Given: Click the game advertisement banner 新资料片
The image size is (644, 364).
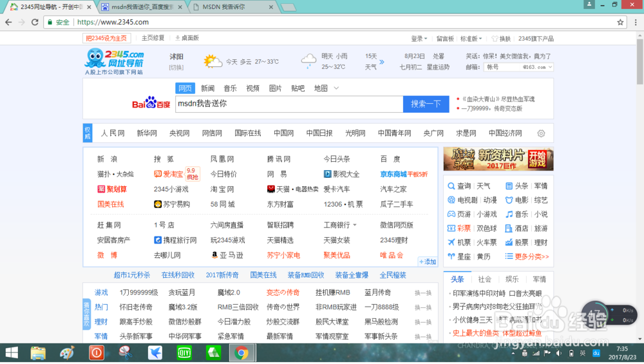Looking at the screenshot, I should click(x=498, y=159).
